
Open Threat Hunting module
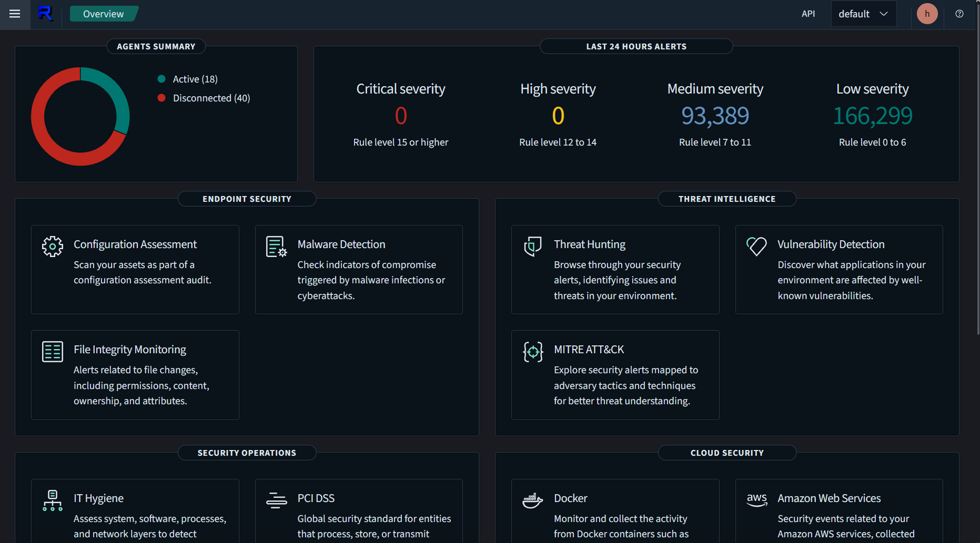(x=615, y=269)
